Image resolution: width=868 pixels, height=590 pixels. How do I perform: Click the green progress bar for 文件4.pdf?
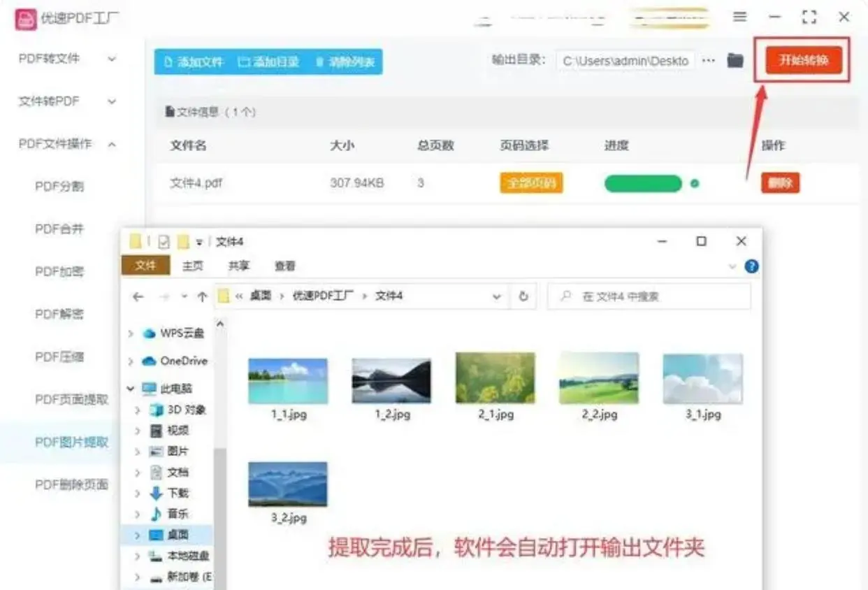pos(643,184)
